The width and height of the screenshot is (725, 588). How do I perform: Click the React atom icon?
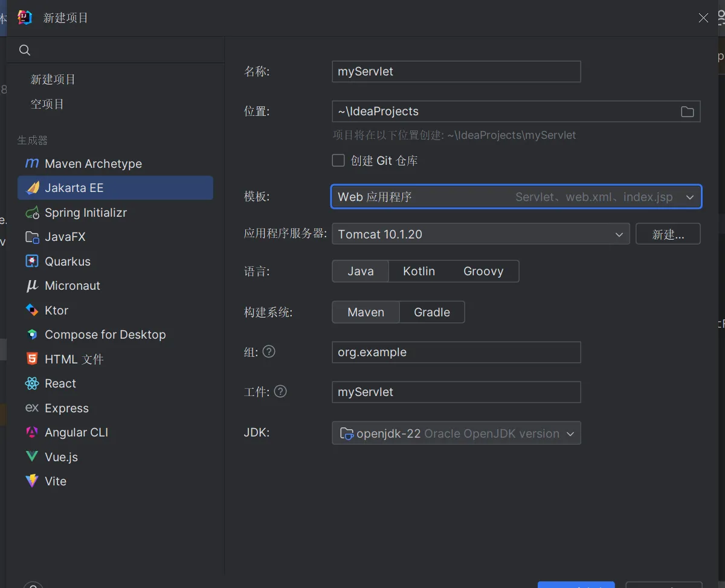pyautogui.click(x=32, y=383)
